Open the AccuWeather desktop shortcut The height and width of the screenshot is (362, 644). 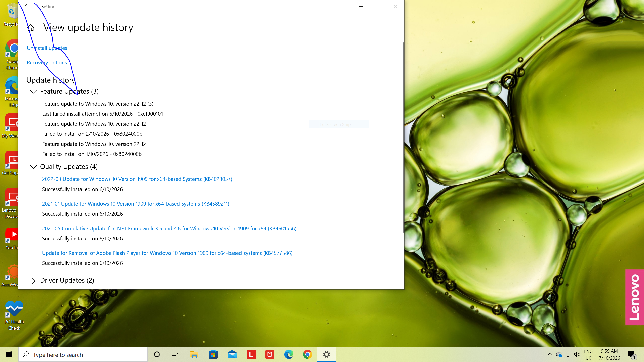pyautogui.click(x=10, y=276)
